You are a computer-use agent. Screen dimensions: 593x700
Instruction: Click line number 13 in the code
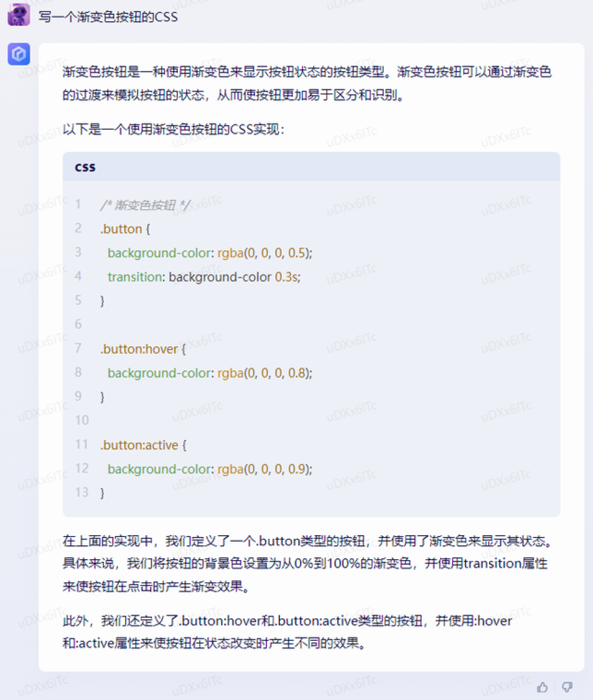click(x=82, y=493)
